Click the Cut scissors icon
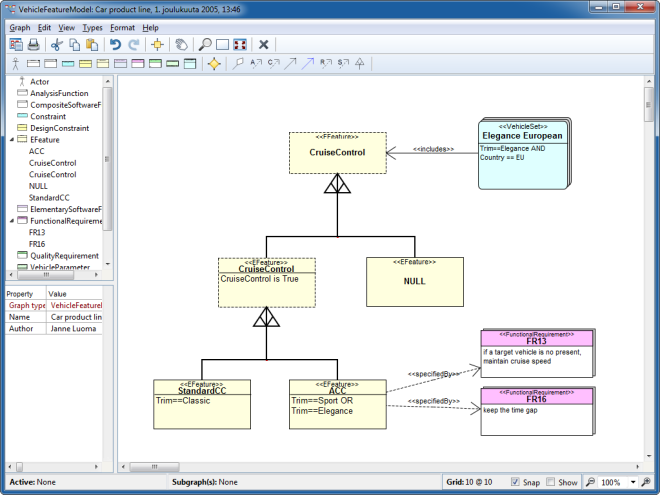The width and height of the screenshot is (660, 495). point(56,45)
